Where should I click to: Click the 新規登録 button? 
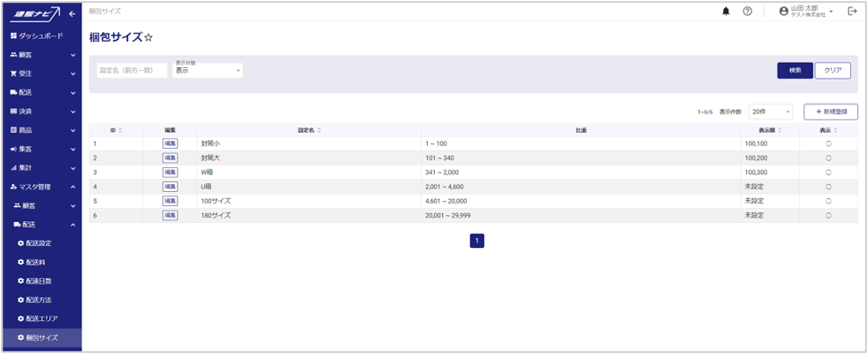click(830, 112)
